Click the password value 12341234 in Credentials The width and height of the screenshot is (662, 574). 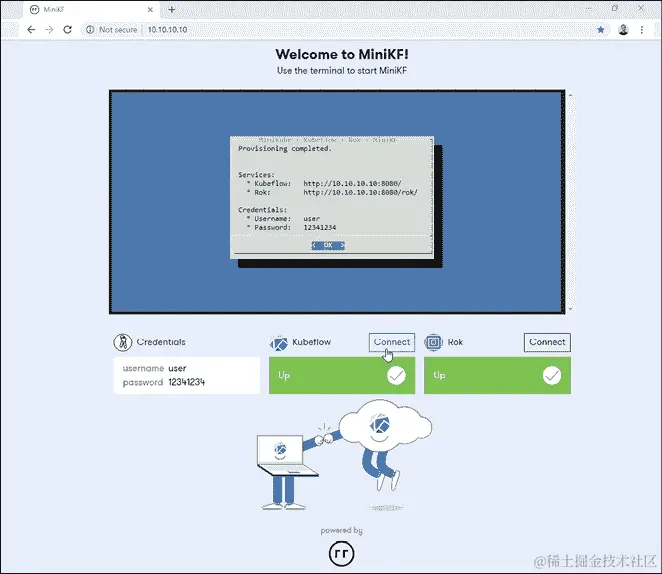coord(187,382)
